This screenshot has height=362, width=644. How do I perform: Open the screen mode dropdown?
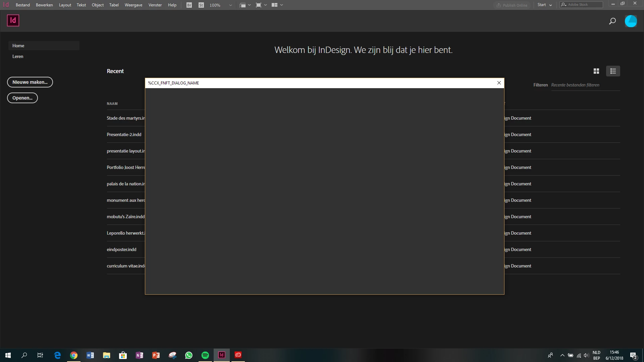pyautogui.click(x=265, y=5)
